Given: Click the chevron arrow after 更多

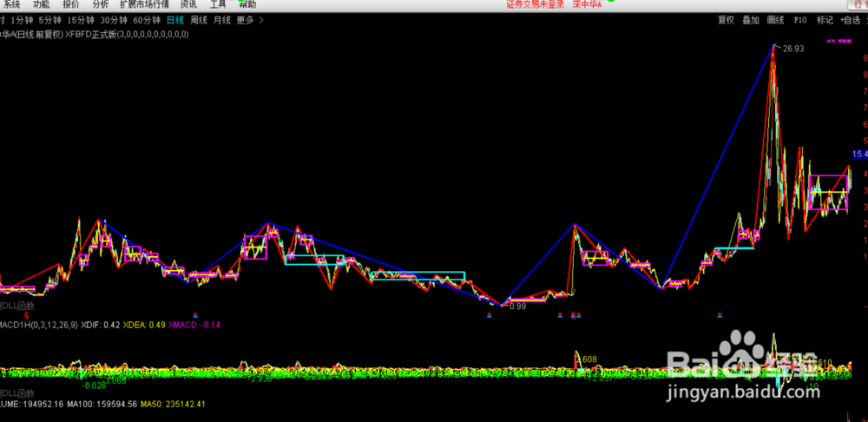Looking at the screenshot, I should (x=261, y=21).
